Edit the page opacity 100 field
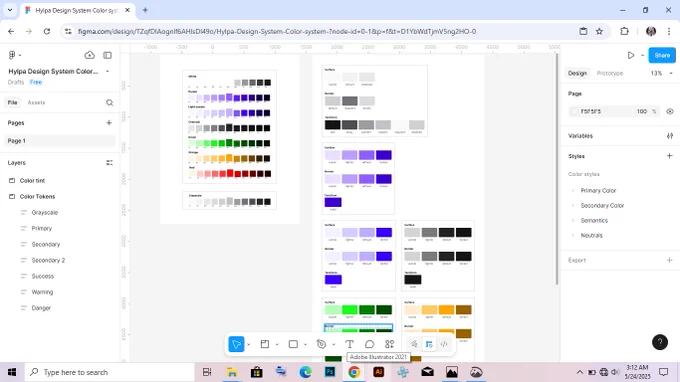Image resolution: width=680 pixels, height=382 pixels. [642, 111]
